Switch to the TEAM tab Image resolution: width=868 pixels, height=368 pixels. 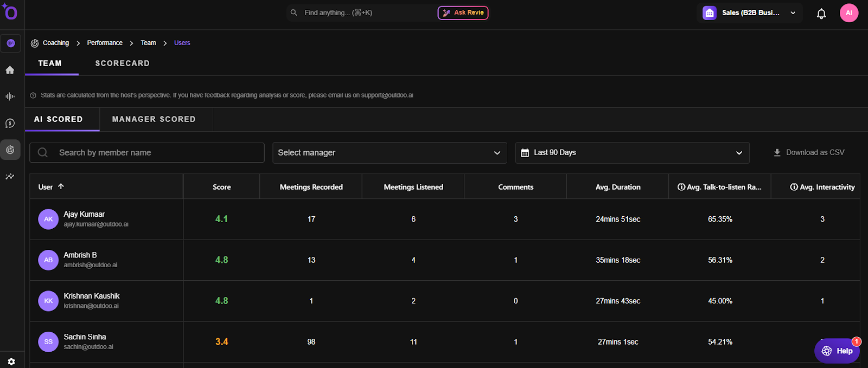point(50,63)
